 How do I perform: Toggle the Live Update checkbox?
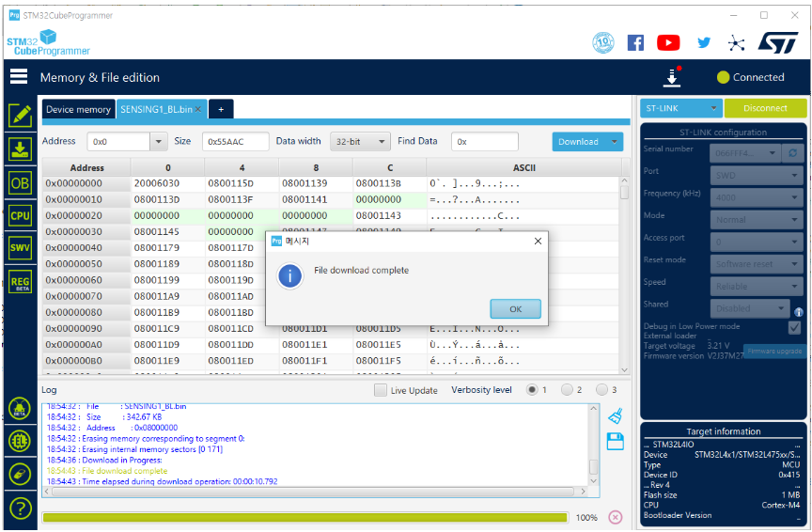(380, 390)
